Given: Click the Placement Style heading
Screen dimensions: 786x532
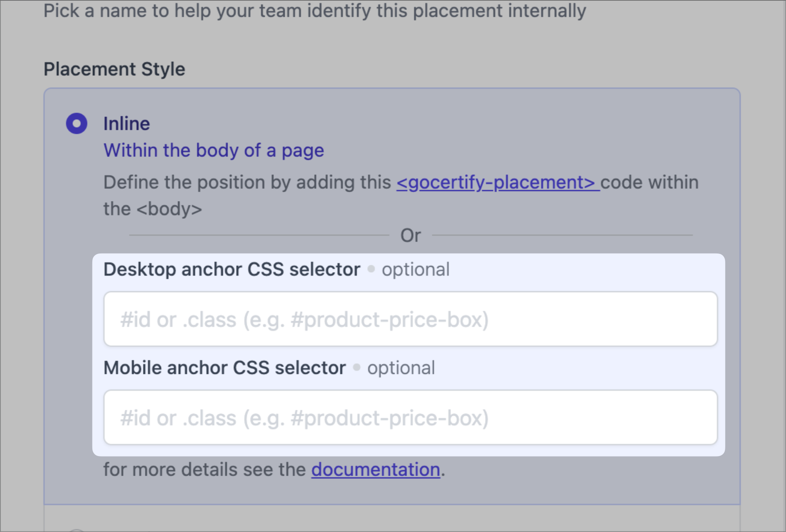Looking at the screenshot, I should click(x=114, y=69).
